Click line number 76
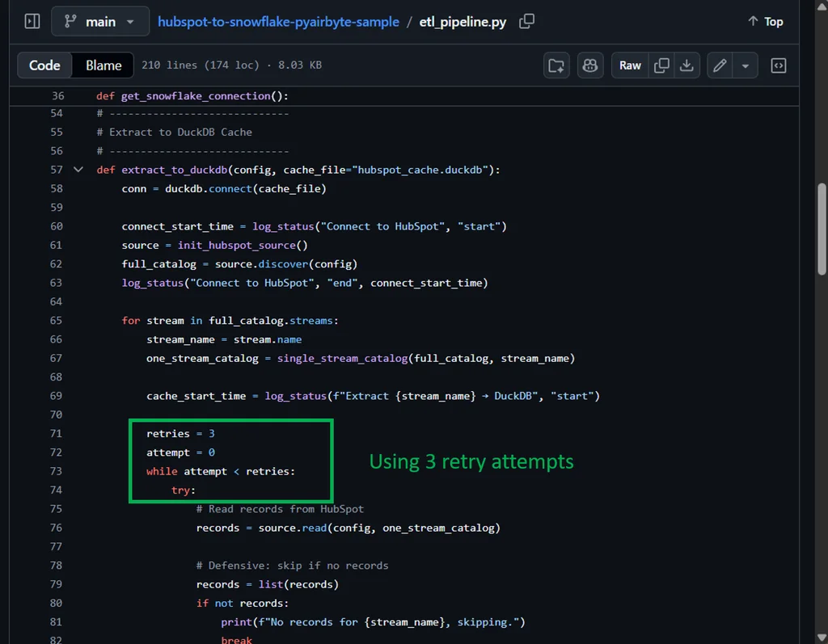 56,528
